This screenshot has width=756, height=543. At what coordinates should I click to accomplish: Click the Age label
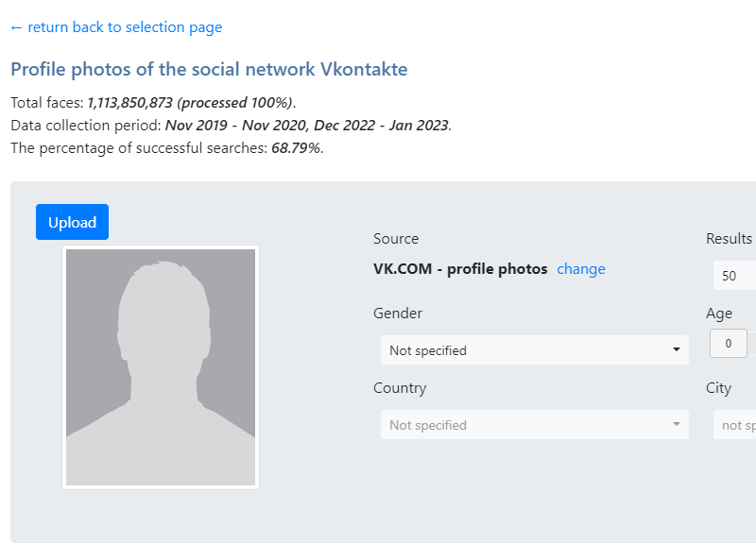click(719, 314)
